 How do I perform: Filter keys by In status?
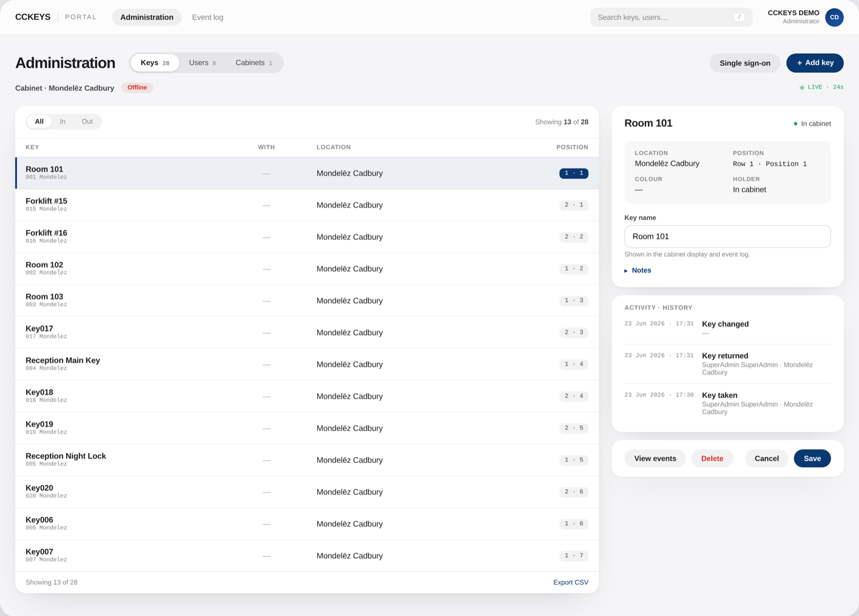63,122
